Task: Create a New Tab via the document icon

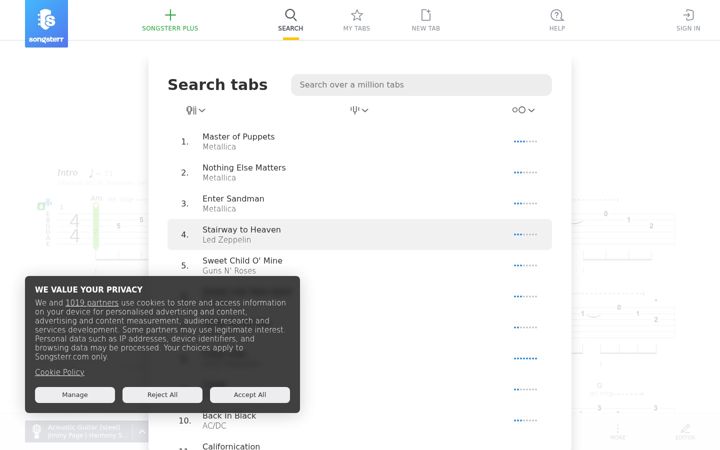Action: [426, 15]
